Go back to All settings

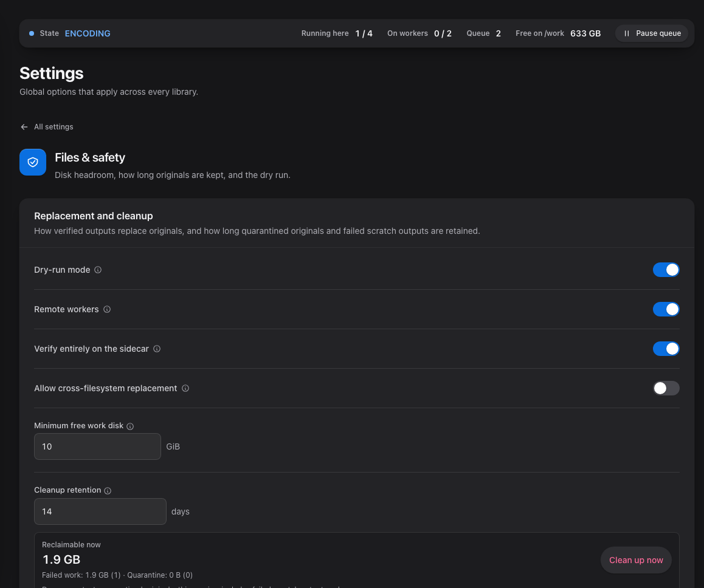[x=47, y=127]
